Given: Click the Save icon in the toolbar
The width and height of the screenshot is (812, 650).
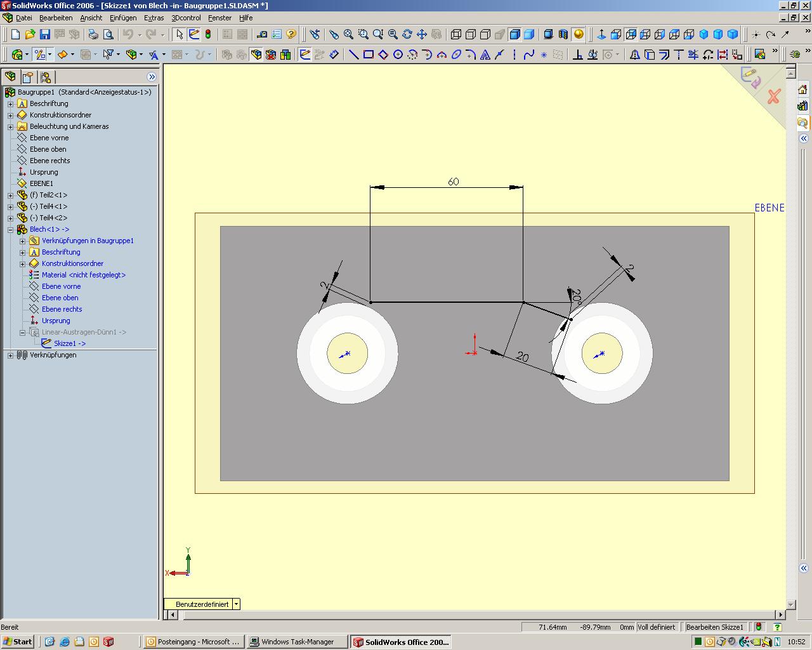Looking at the screenshot, I should coord(45,34).
